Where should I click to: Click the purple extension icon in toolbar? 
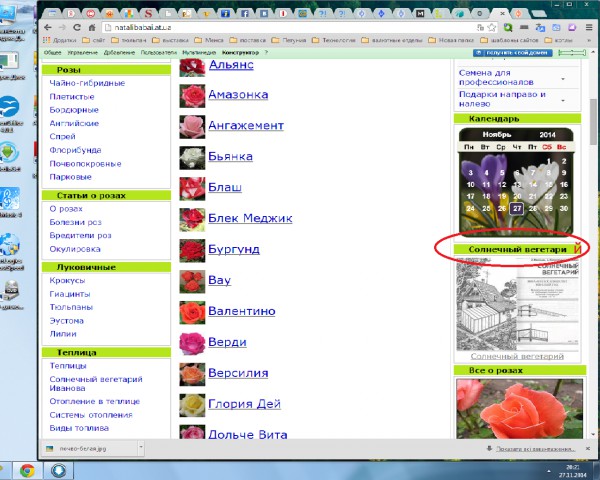[572, 28]
